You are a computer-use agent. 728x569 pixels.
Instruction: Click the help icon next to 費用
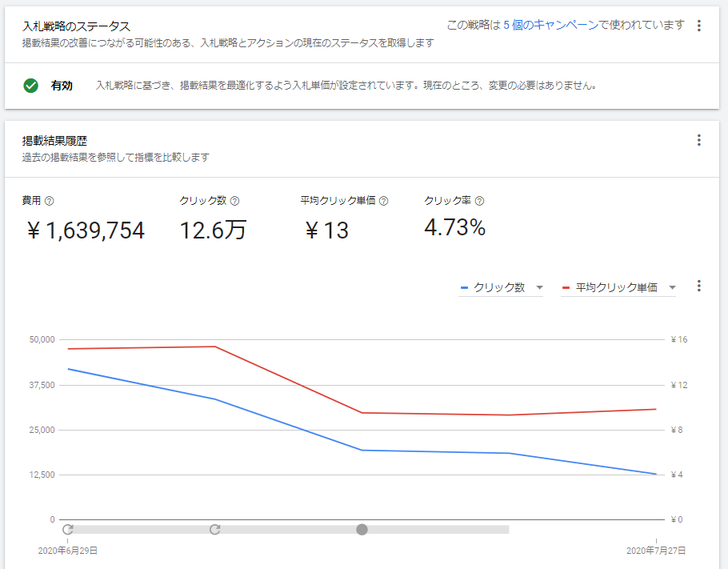coord(50,201)
